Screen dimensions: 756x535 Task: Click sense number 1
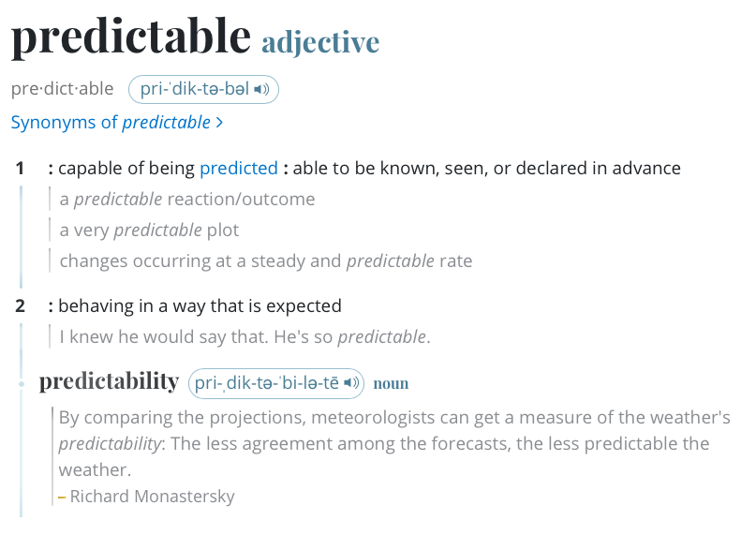coord(20,169)
